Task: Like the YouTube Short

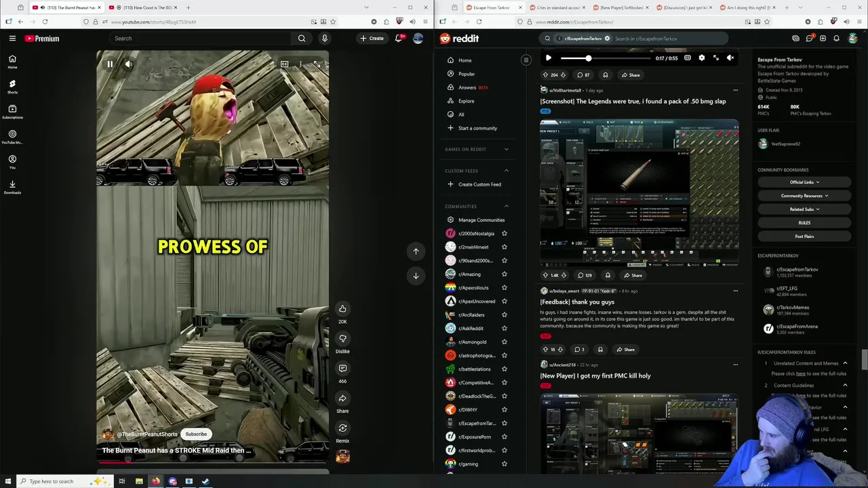Action: point(342,309)
